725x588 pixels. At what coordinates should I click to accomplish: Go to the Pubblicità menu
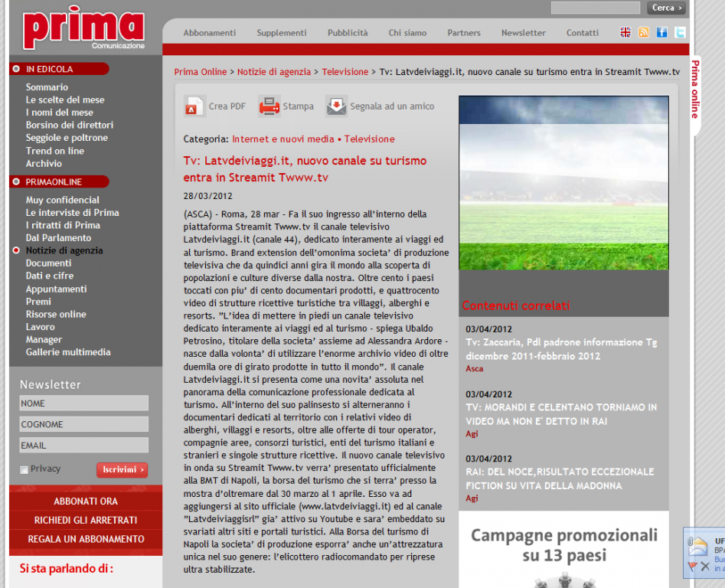348,33
